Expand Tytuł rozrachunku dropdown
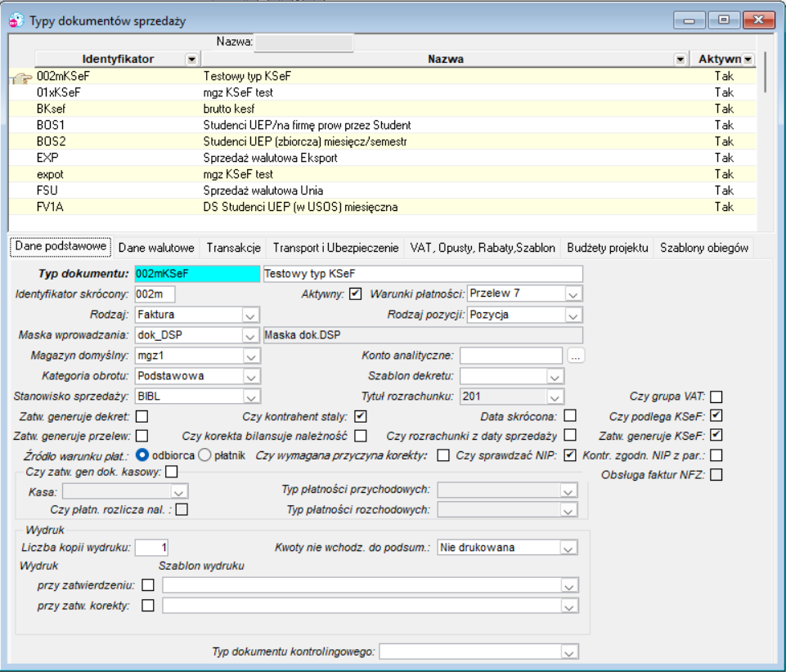786x672 pixels. pyautogui.click(x=555, y=396)
